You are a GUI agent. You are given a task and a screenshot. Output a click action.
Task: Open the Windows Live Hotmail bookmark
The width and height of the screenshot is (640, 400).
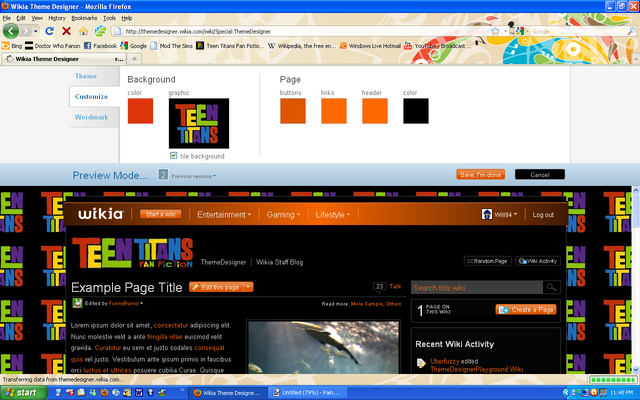pyautogui.click(x=370, y=46)
